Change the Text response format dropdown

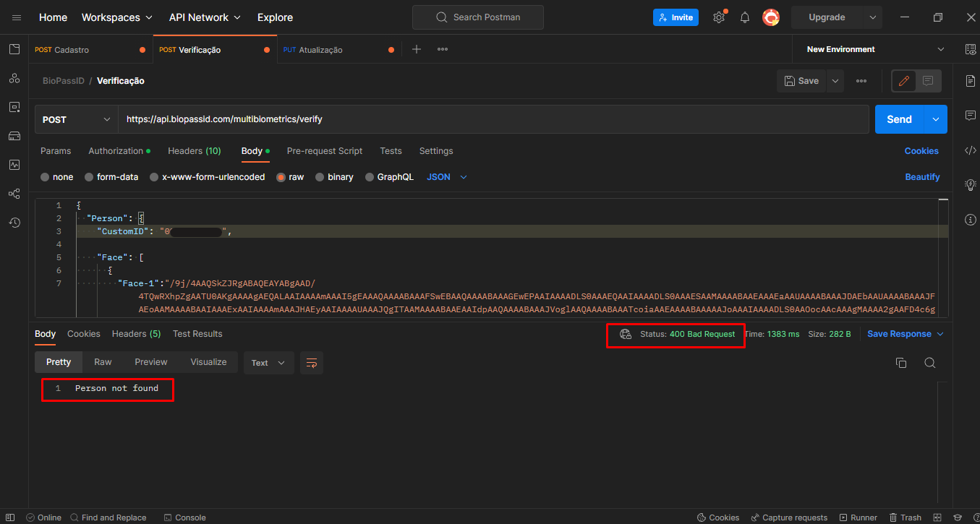pos(269,363)
